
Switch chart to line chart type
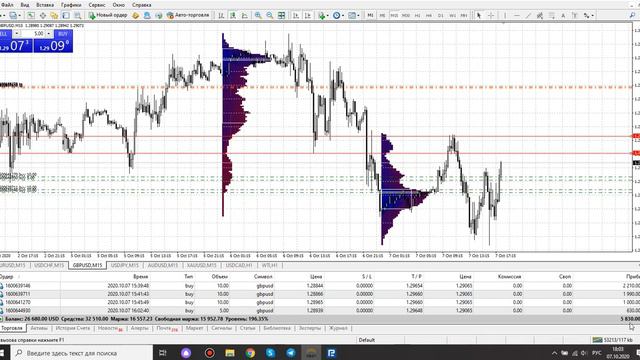244,16
